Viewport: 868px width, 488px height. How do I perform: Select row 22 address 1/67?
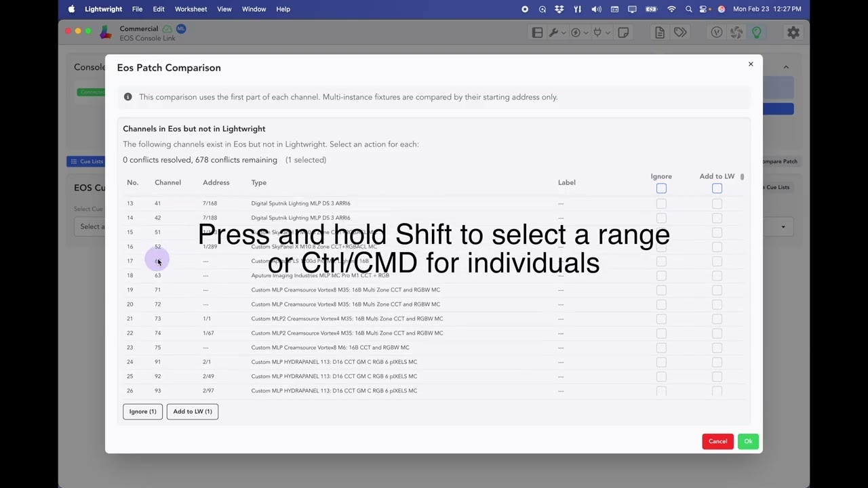click(x=434, y=333)
